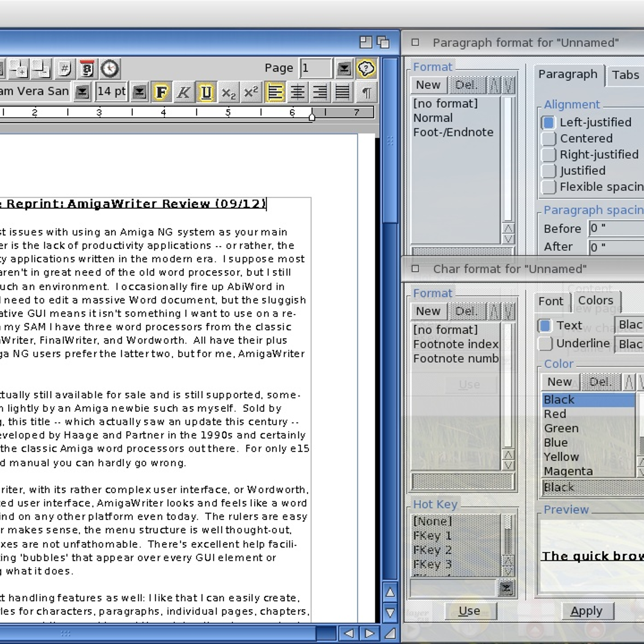Insert date using the calendar icon

[x=87, y=68]
